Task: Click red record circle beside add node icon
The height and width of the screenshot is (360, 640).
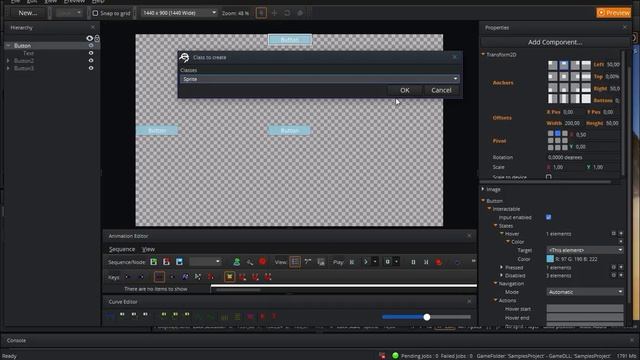Action: [262, 261]
